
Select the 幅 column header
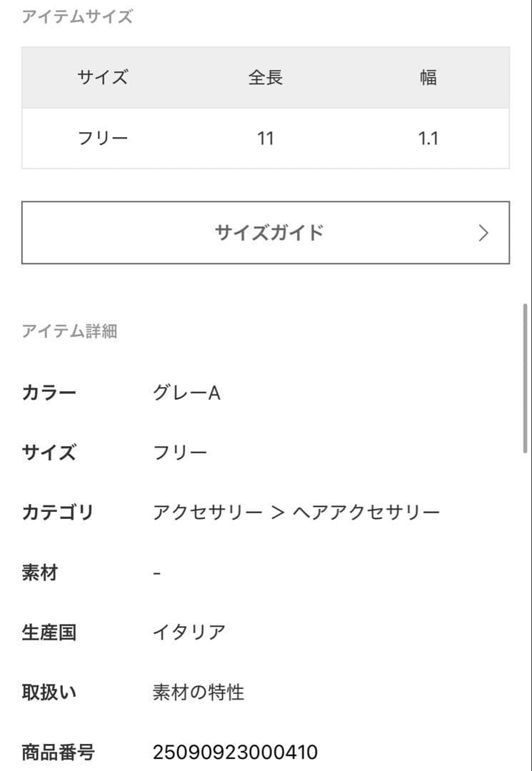click(428, 78)
